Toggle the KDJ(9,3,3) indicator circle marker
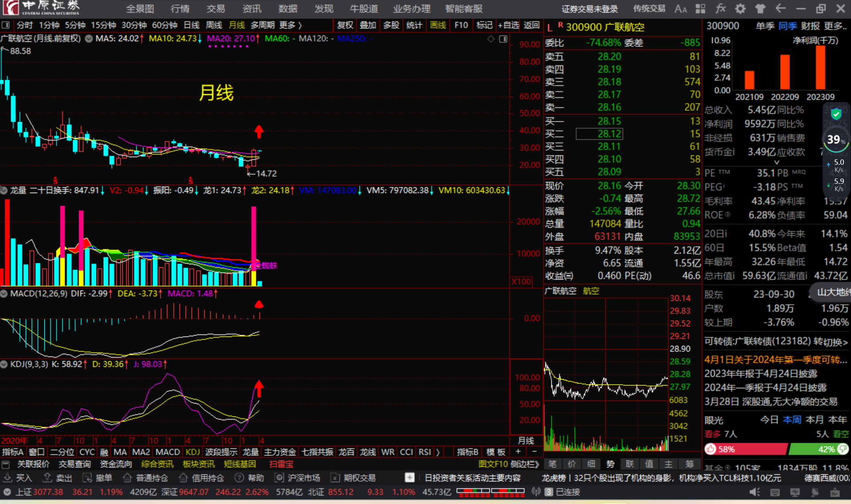The width and height of the screenshot is (851, 504). click(4, 364)
